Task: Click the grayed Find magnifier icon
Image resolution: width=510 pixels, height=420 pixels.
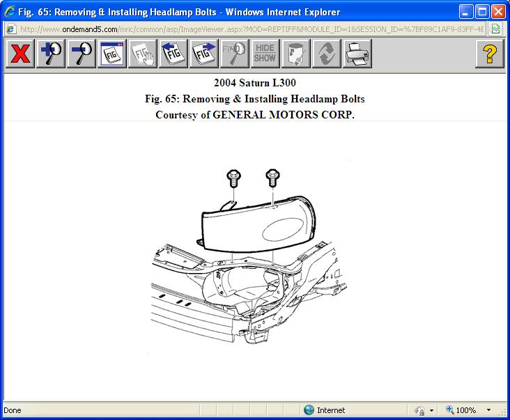Action: [x=235, y=54]
